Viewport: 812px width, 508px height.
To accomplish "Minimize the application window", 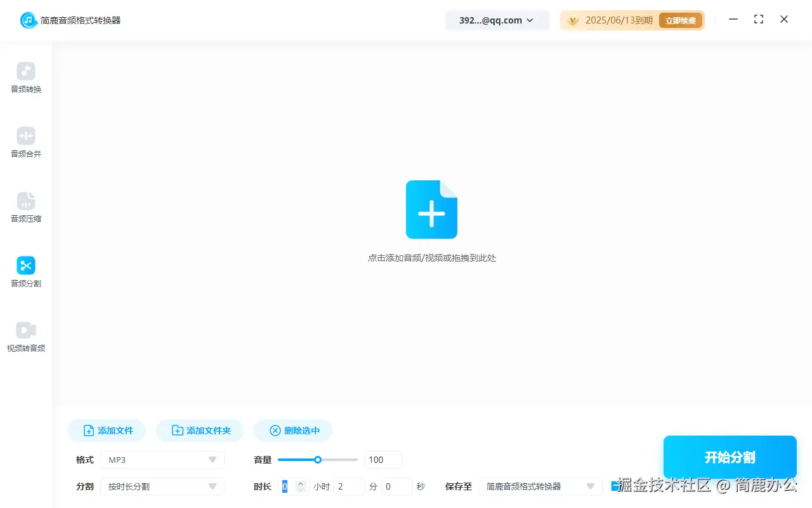I will 733,20.
